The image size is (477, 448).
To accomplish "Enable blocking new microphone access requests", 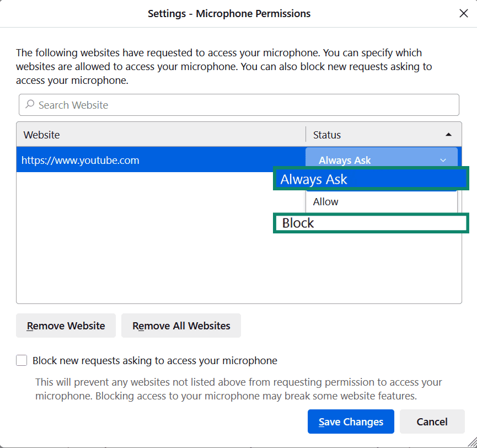I will pyautogui.click(x=21, y=360).
